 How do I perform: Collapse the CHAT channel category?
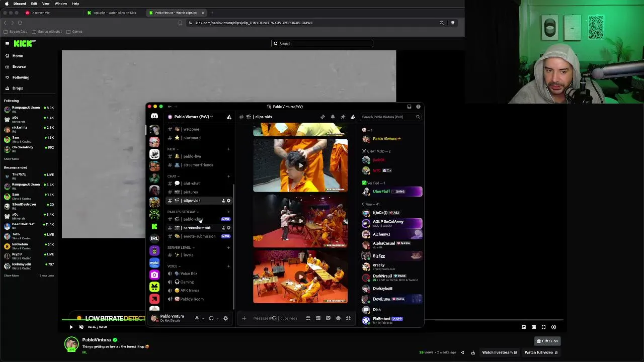pos(173,176)
